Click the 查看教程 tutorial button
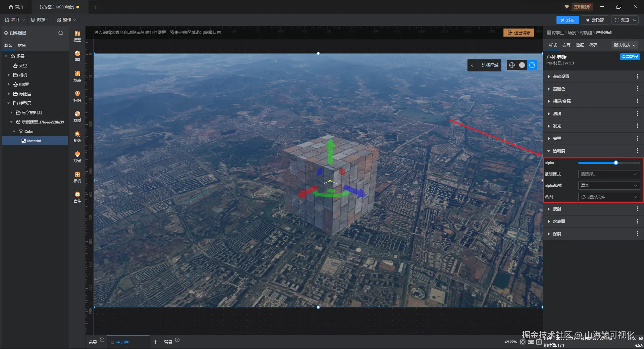644x349 pixels. coord(630,57)
